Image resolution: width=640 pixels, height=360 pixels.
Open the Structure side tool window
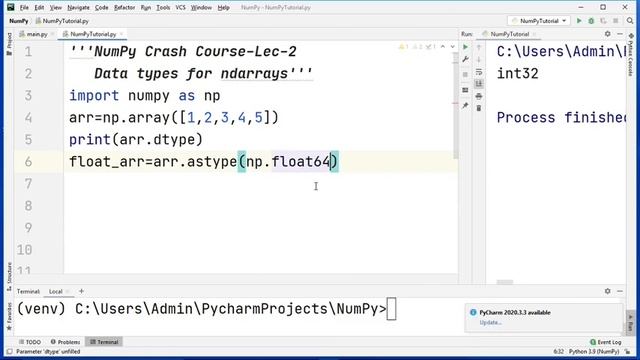9,277
